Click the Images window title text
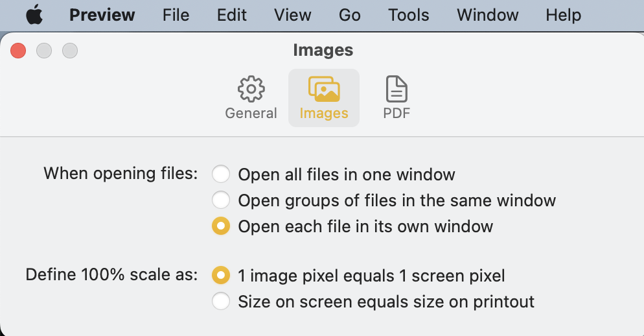The width and height of the screenshot is (644, 336). 323,50
